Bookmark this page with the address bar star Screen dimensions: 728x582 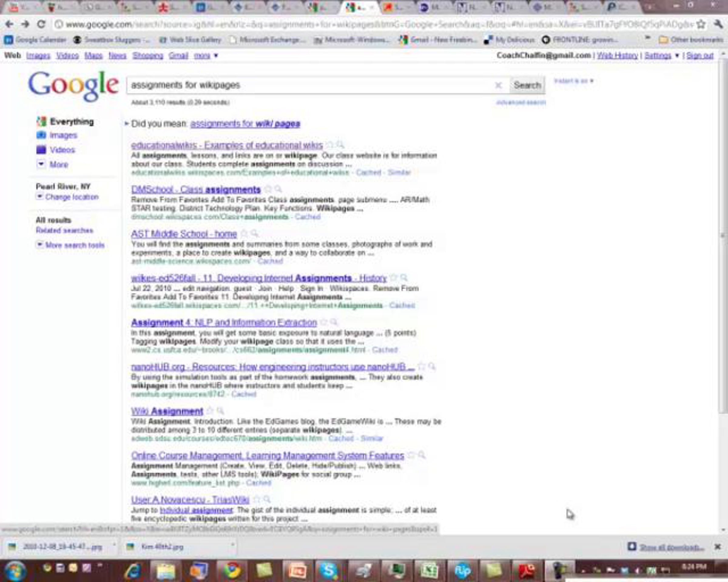701,24
